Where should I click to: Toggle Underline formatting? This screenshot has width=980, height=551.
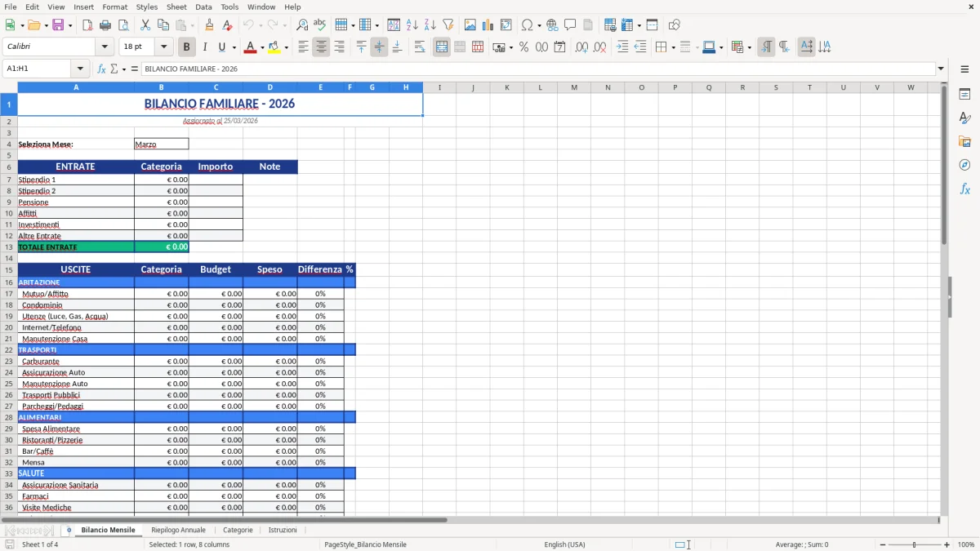coord(221,47)
